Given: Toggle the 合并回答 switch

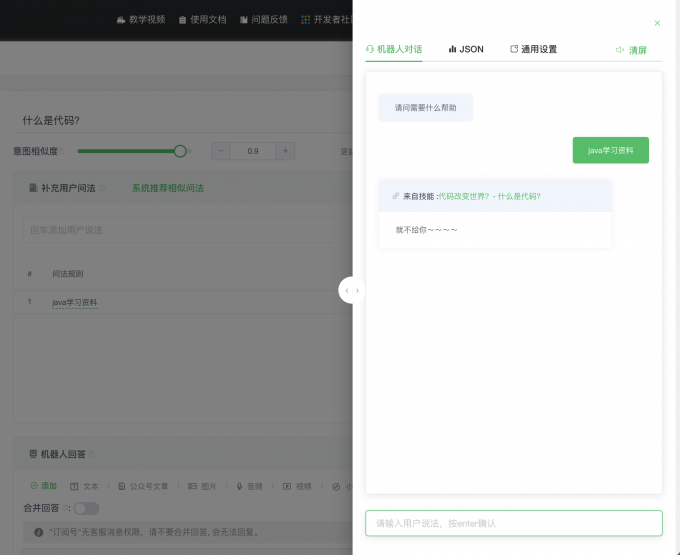Looking at the screenshot, I should tap(86, 508).
